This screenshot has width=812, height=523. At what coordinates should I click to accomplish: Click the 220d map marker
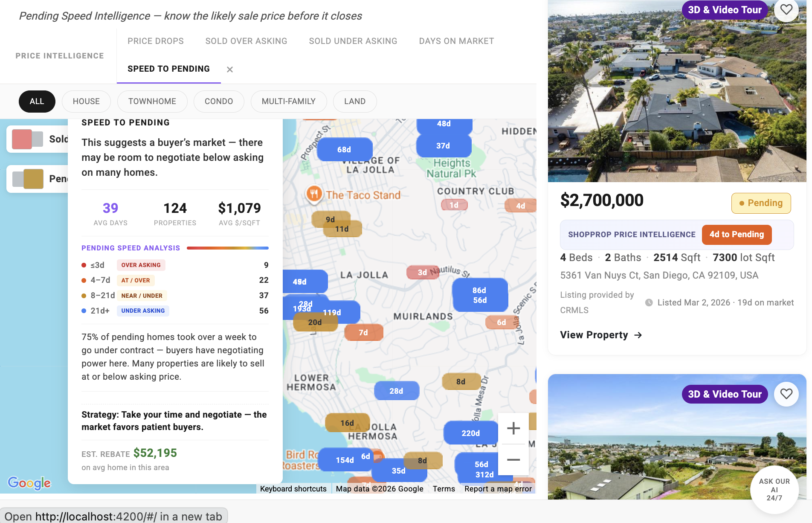tap(471, 433)
